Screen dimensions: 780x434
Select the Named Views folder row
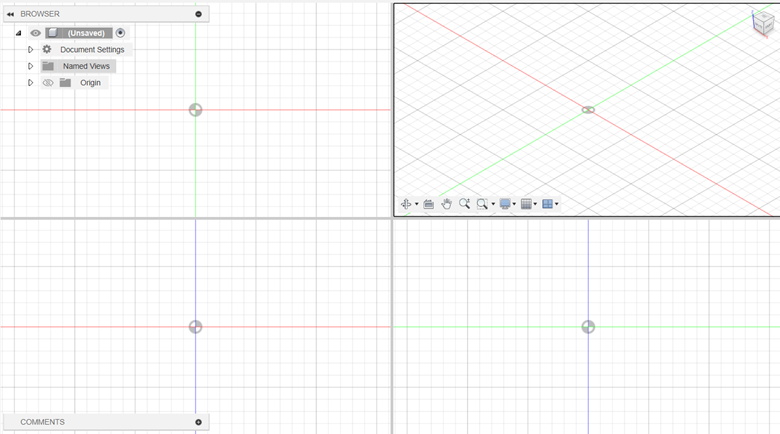pyautogui.click(x=79, y=66)
